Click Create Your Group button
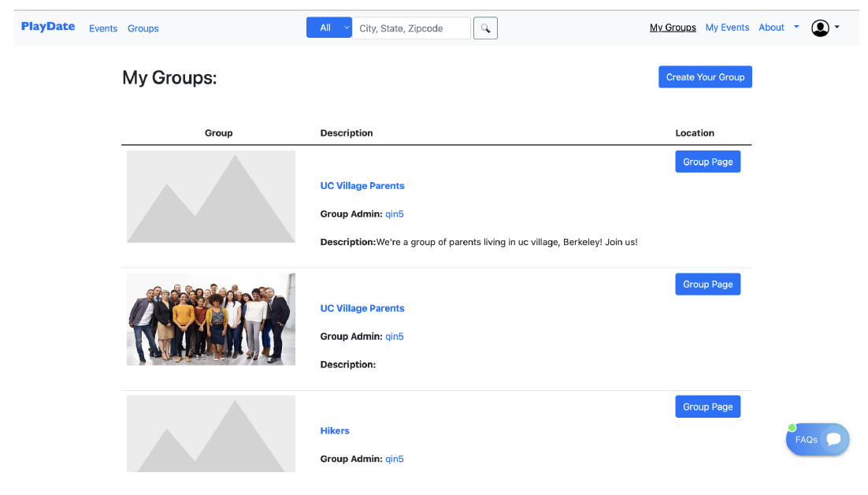The height and width of the screenshot is (495, 868). click(x=705, y=77)
